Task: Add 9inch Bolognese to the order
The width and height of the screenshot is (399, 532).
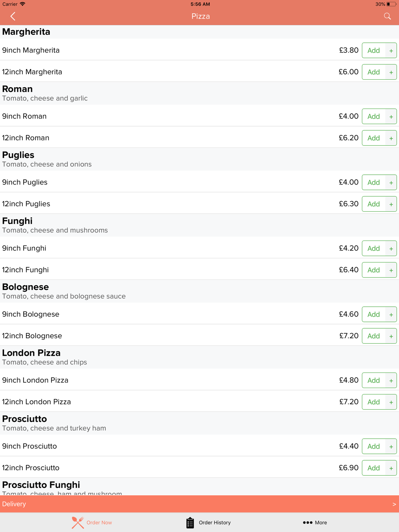Action: [x=374, y=315]
